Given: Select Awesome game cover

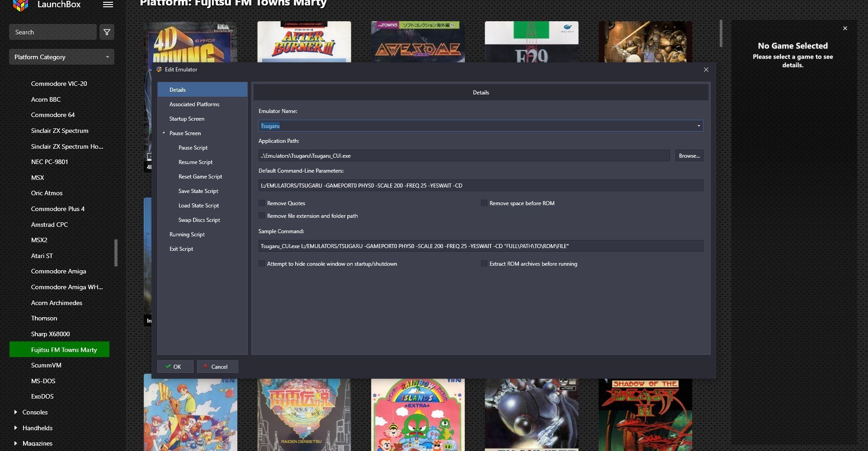Looking at the screenshot, I should click(x=418, y=42).
